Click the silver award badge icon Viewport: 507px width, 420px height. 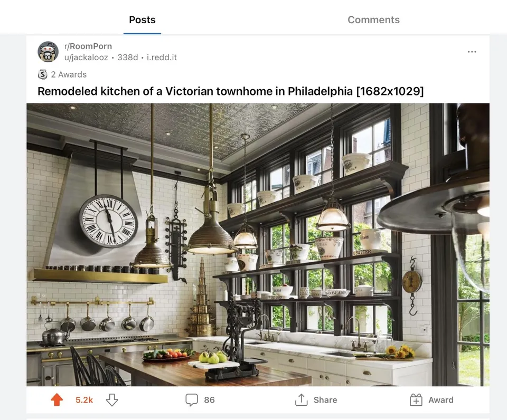42,74
